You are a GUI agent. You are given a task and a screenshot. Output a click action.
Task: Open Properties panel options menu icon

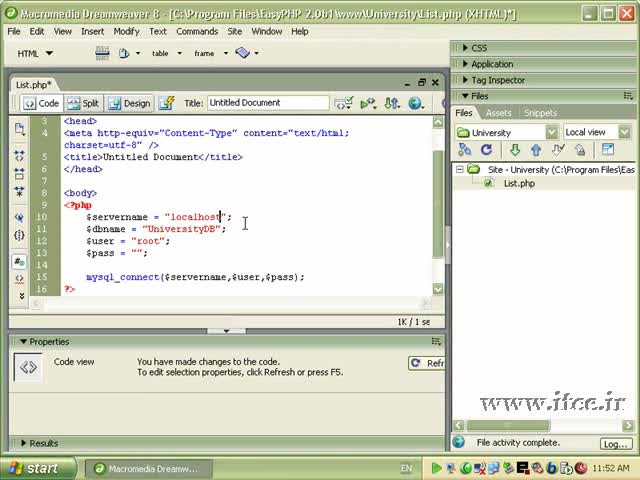point(436,341)
